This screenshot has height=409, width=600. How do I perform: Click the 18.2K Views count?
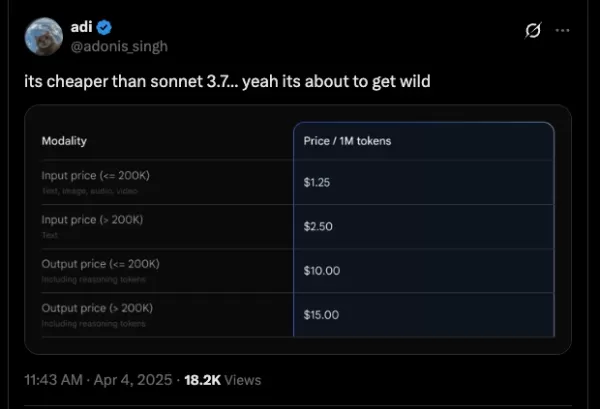(223, 380)
